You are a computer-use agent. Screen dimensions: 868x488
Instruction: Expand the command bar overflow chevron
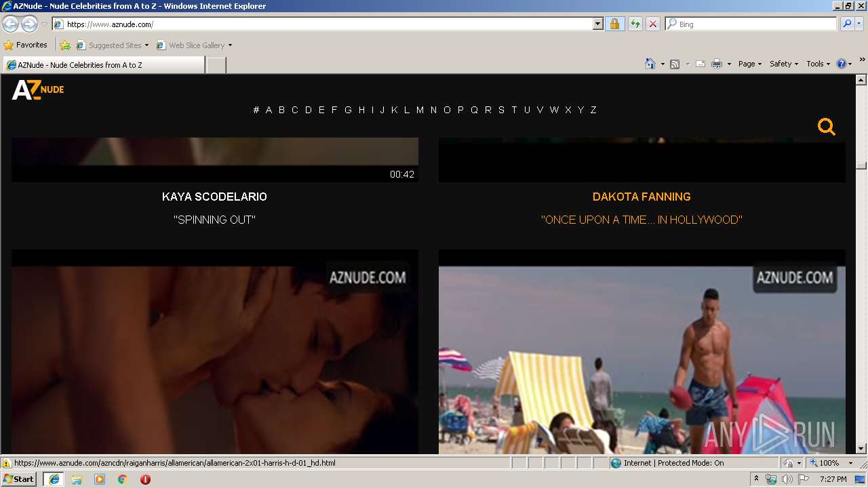pyautogui.click(x=863, y=60)
